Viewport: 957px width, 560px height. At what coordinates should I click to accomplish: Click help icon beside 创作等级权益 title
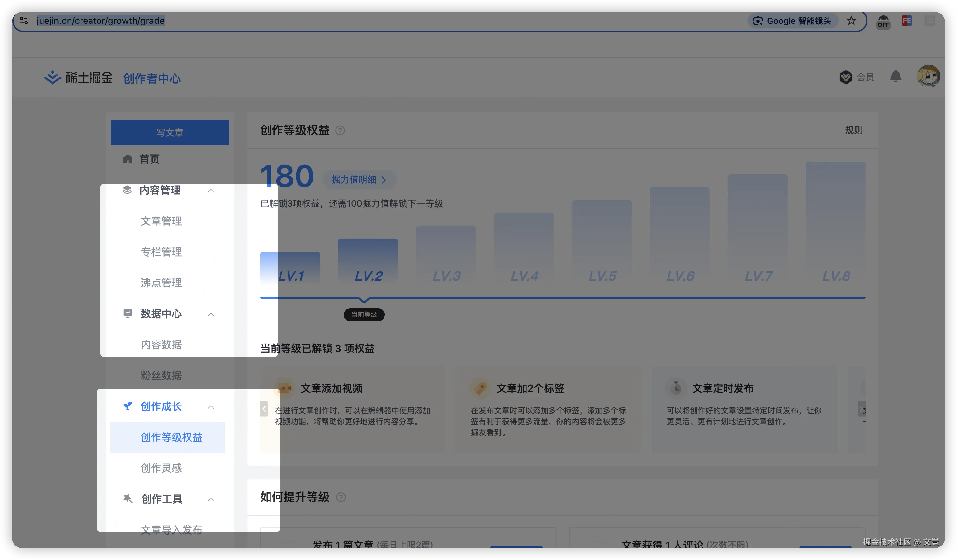340,131
